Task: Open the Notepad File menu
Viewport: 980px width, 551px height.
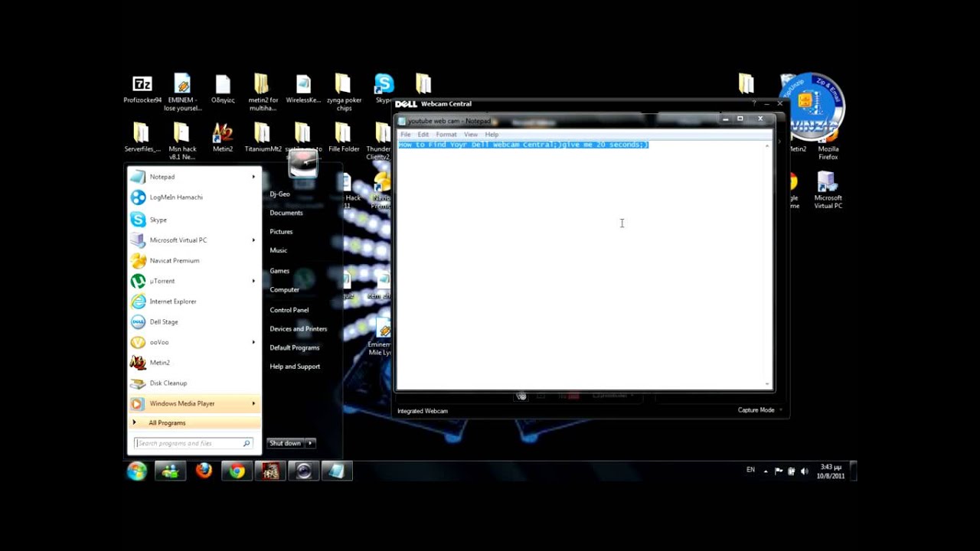Action: 406,135
